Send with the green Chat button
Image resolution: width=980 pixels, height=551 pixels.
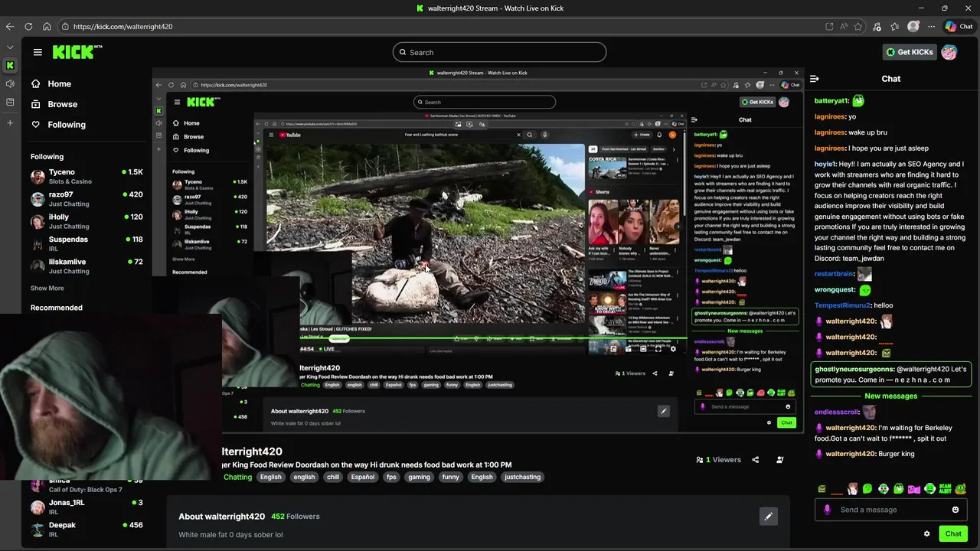[953, 533]
